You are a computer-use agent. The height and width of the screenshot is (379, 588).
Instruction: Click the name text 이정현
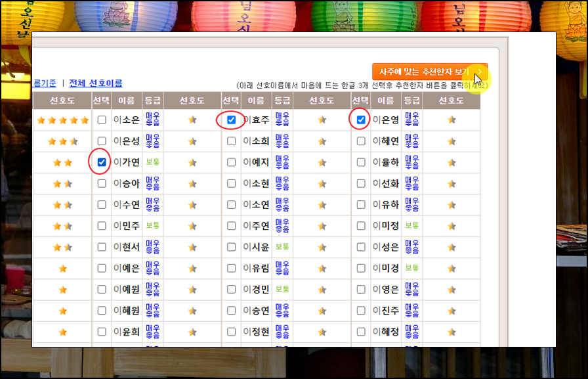256,332
